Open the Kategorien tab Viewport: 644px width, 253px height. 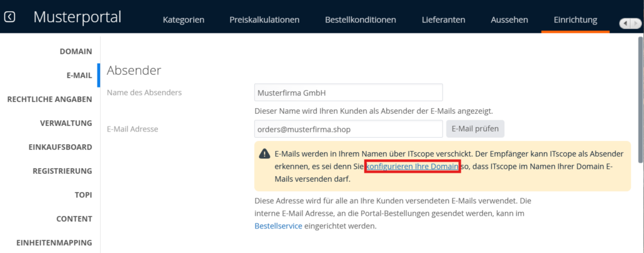(x=183, y=20)
